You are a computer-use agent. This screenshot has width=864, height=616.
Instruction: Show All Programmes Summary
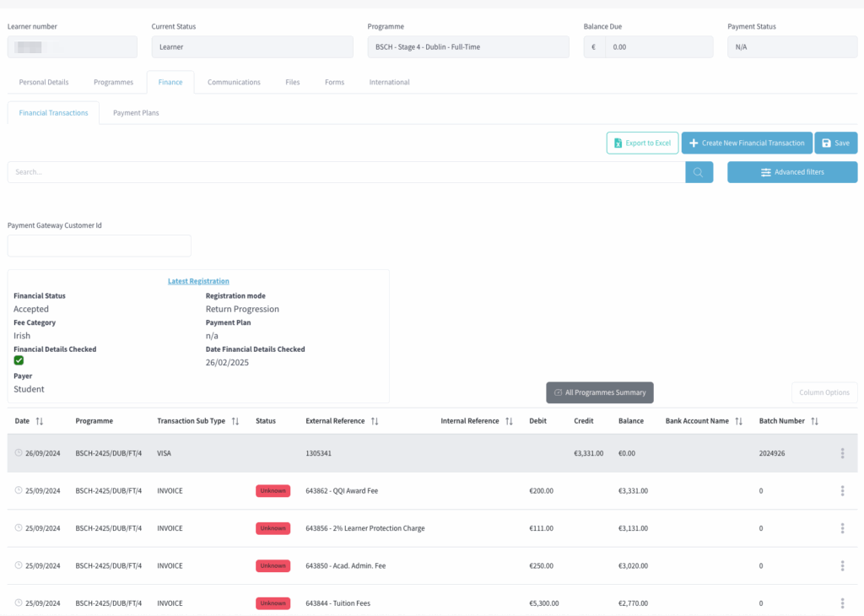pyautogui.click(x=600, y=392)
